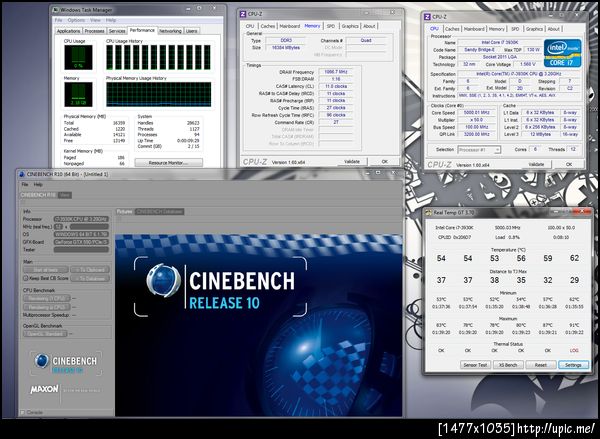The height and width of the screenshot is (439, 600).
Task: Click Start all tests in CINEBENCH
Action: 46,269
